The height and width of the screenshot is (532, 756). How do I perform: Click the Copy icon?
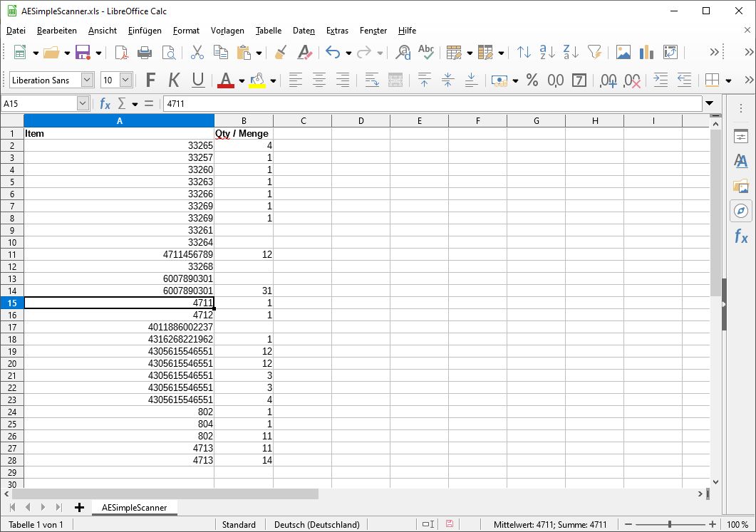221,52
